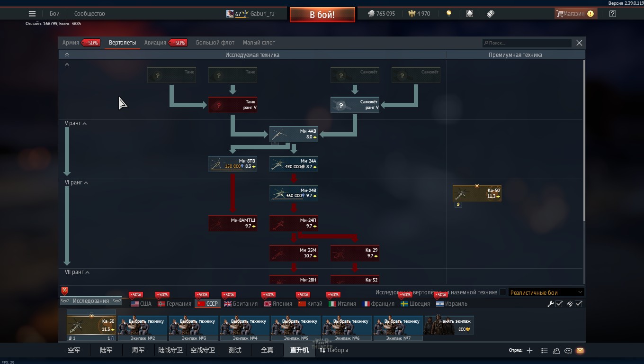Open the help question mark icon
Image resolution: width=644 pixels, height=364 pixels.
click(x=613, y=14)
